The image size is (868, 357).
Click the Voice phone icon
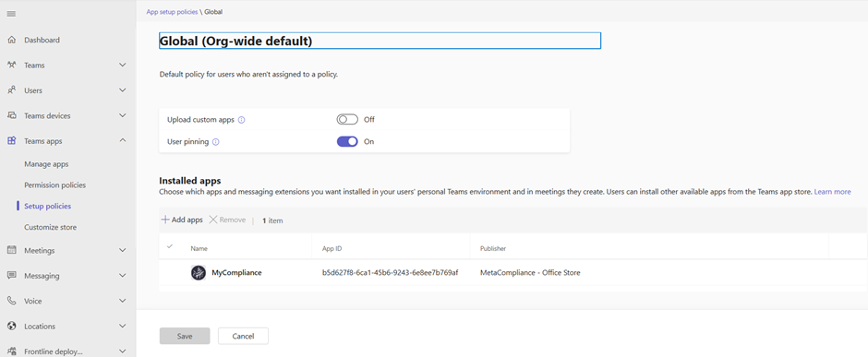(11, 301)
